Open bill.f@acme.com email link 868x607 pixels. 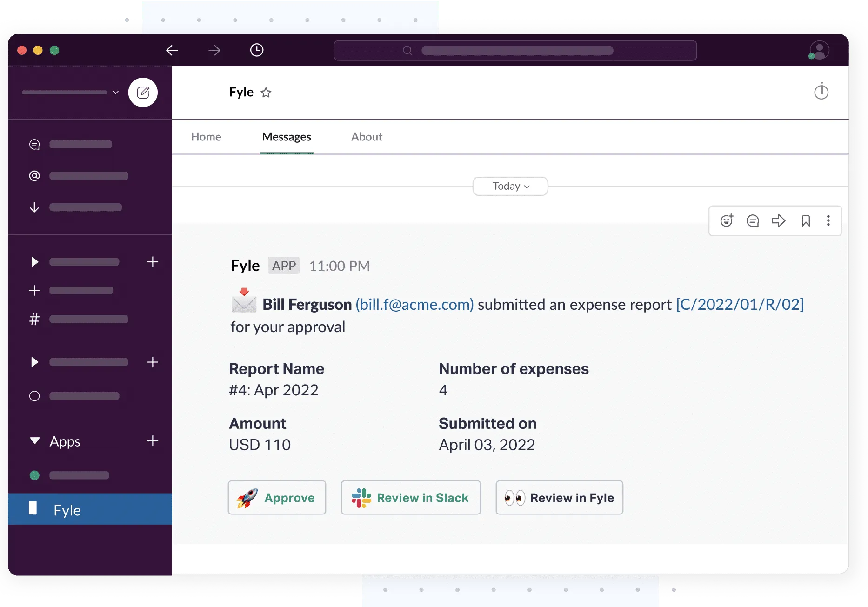coord(414,304)
